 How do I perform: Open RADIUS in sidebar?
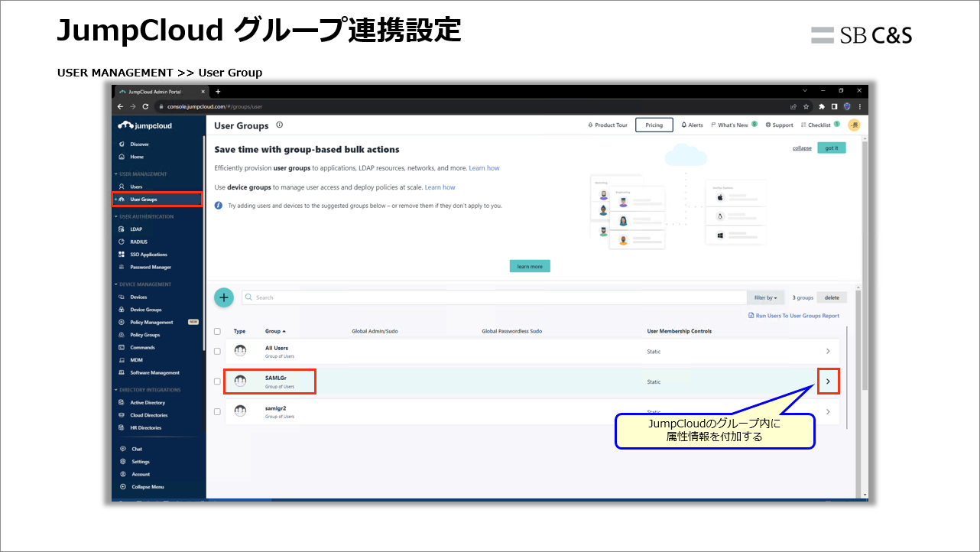tap(138, 242)
